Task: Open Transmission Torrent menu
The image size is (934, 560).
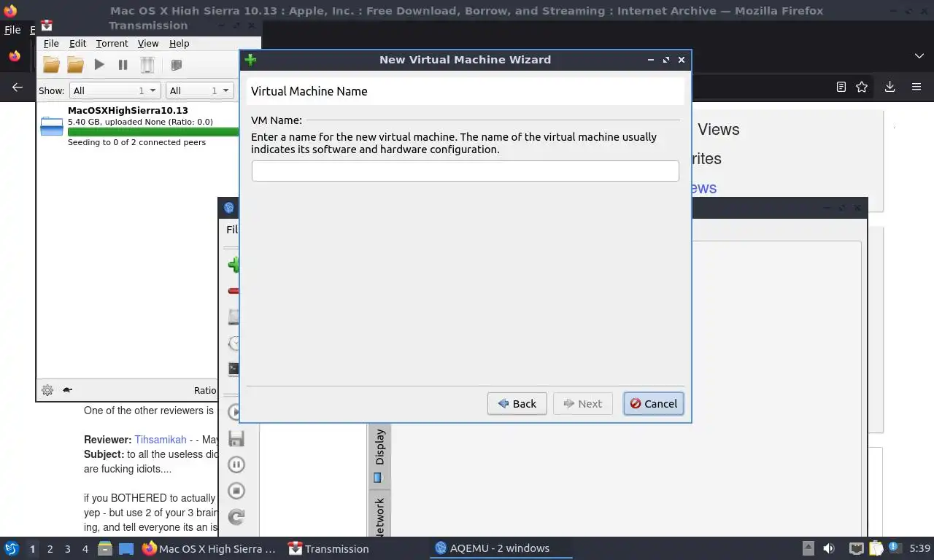Action: pyautogui.click(x=112, y=44)
